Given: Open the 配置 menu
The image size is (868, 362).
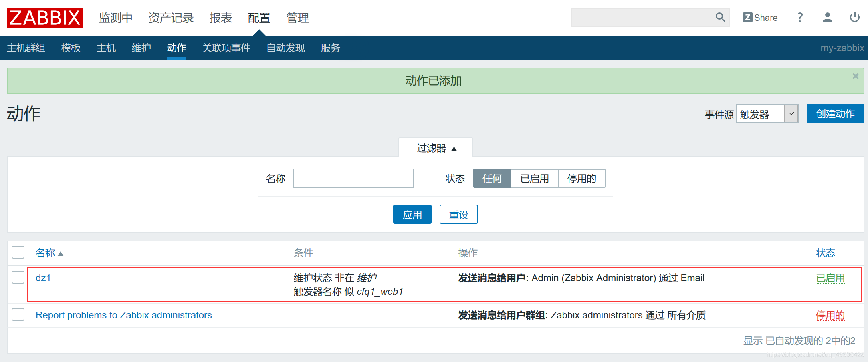Looking at the screenshot, I should [259, 18].
